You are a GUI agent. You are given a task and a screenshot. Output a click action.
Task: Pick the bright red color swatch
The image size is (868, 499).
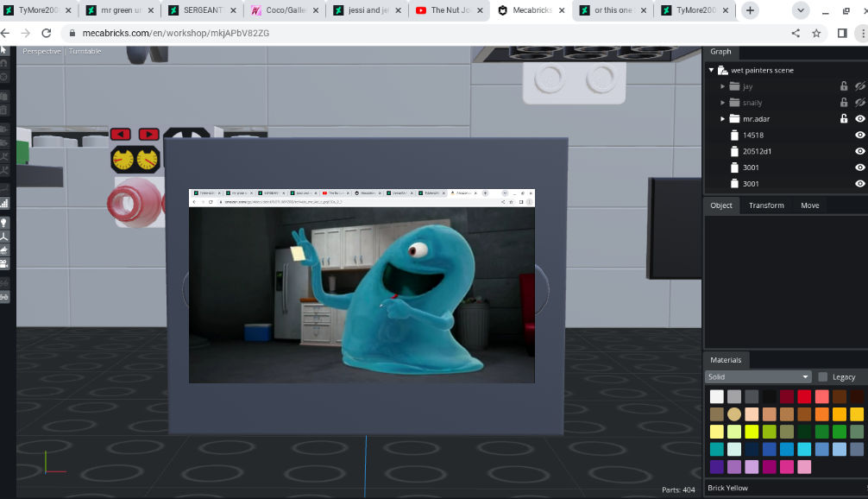coord(804,396)
